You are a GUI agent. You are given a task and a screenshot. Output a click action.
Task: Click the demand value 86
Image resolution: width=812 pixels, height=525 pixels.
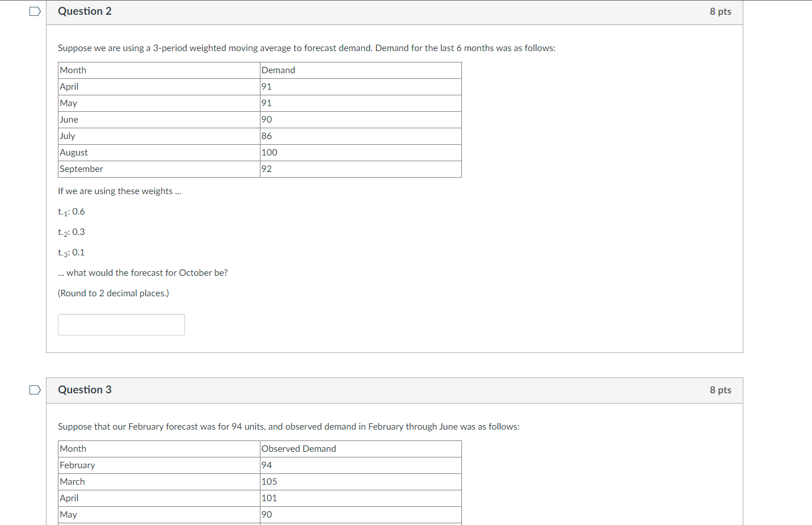click(267, 136)
